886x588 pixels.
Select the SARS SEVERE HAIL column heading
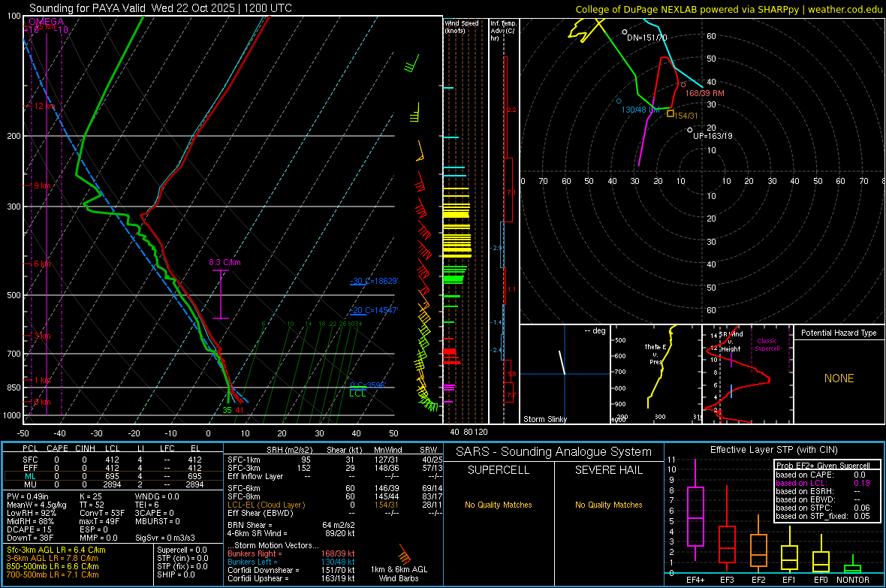[609, 470]
